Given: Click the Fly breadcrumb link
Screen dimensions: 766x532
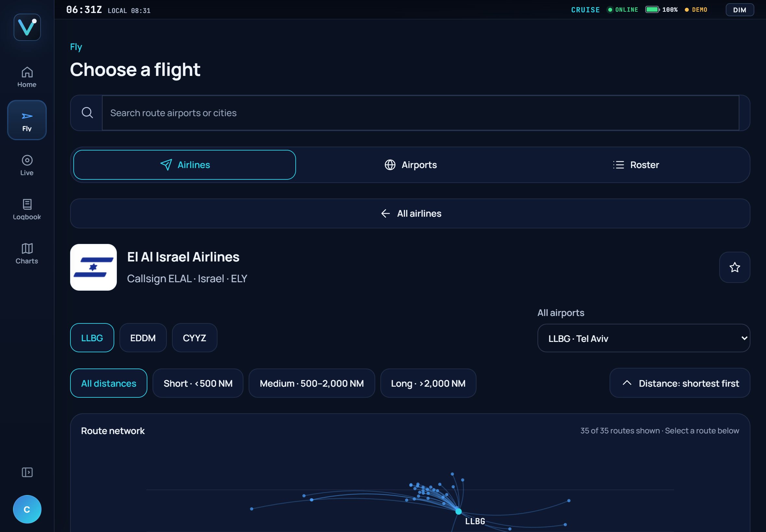Looking at the screenshot, I should click(x=76, y=47).
